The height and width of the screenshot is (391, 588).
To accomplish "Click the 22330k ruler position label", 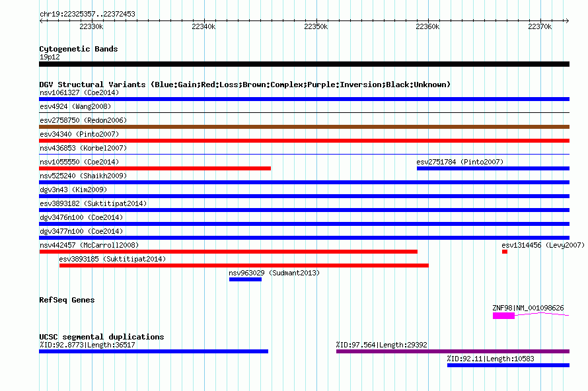I will click(x=91, y=26).
